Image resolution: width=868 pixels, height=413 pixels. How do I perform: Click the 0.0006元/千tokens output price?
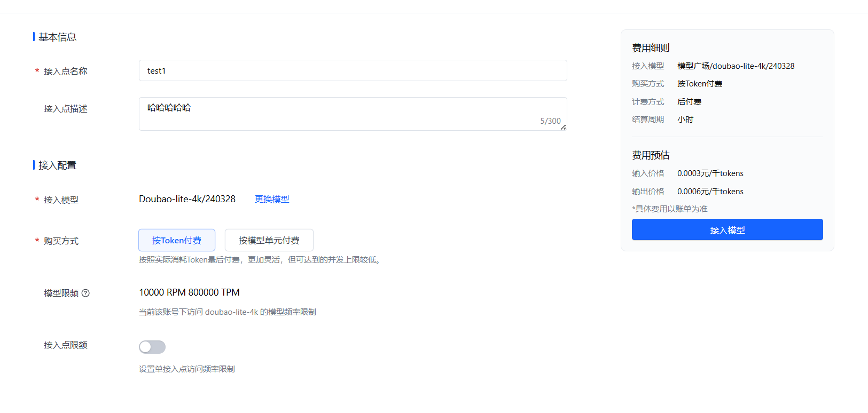pyautogui.click(x=710, y=192)
